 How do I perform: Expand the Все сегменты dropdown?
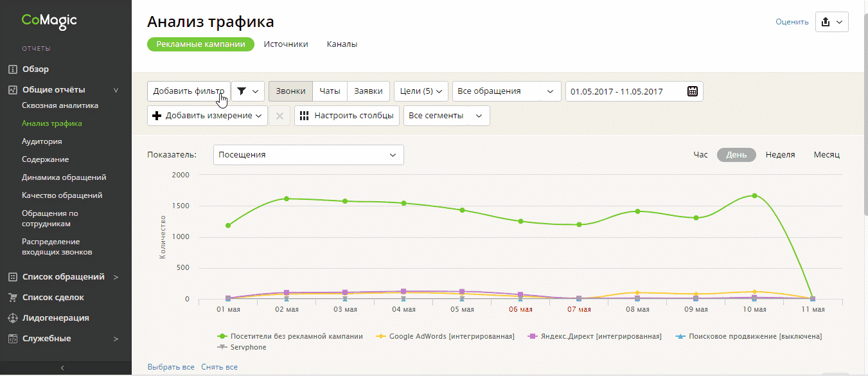447,116
